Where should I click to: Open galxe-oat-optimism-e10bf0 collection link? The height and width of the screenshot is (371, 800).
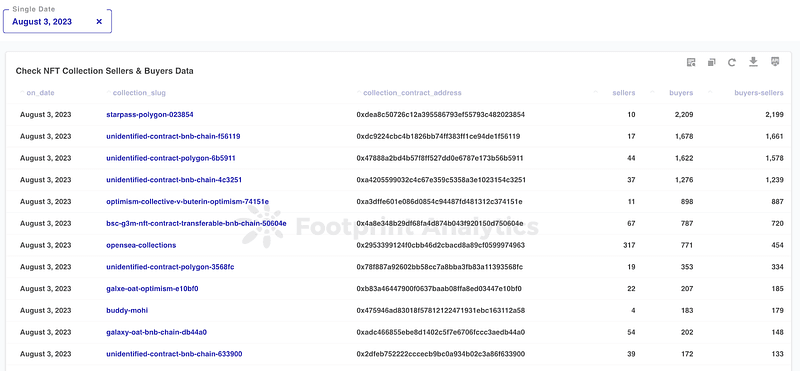153,289
